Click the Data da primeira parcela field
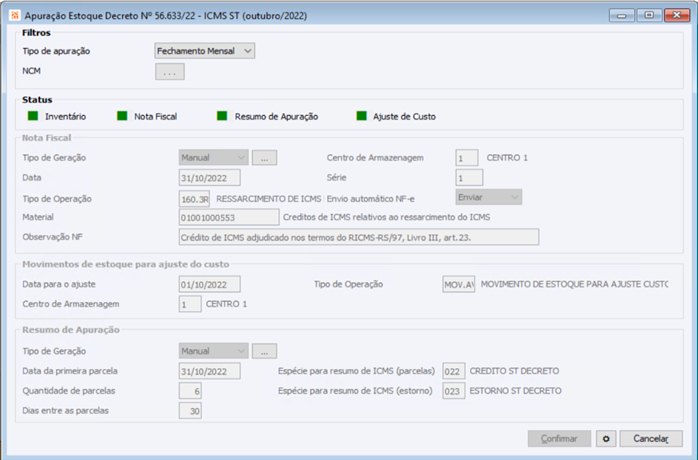The image size is (698, 460). tap(210, 371)
